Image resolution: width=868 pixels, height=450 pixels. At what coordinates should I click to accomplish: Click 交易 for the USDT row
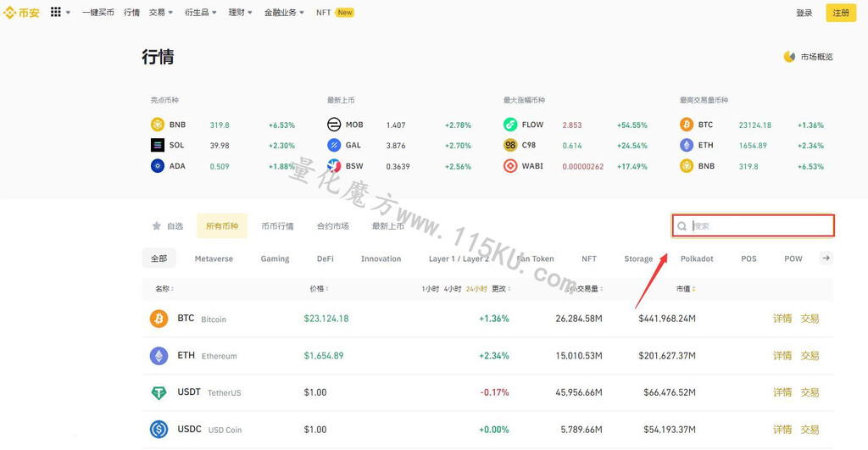coord(810,392)
